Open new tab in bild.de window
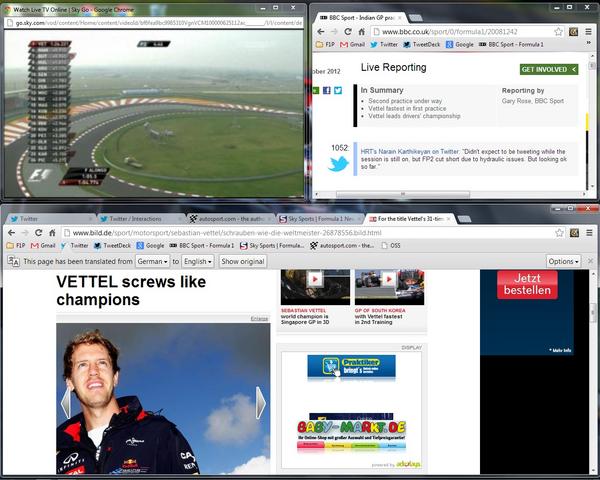600x480 pixels. coord(464,219)
